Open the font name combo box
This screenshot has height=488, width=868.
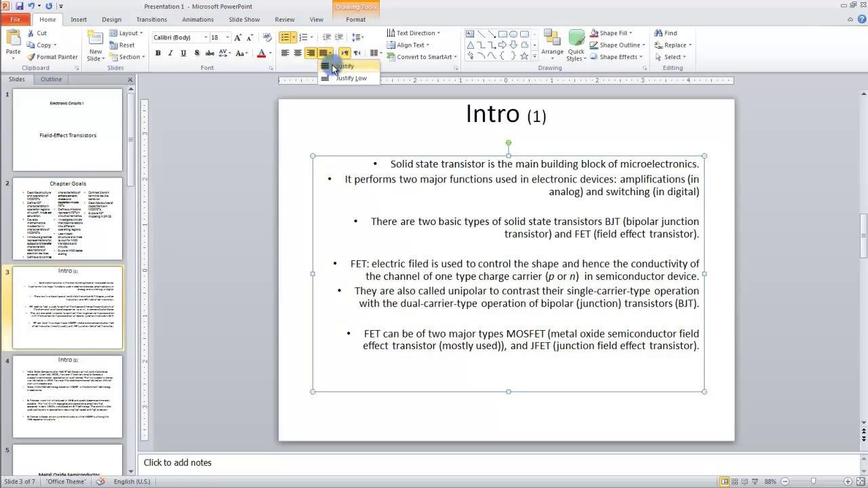pos(180,37)
